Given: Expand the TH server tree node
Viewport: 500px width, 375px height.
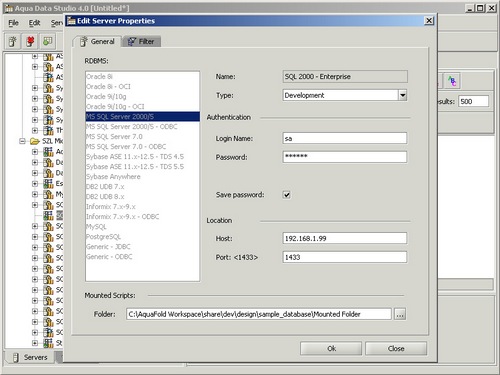Looking at the screenshot, I should (35, 130).
